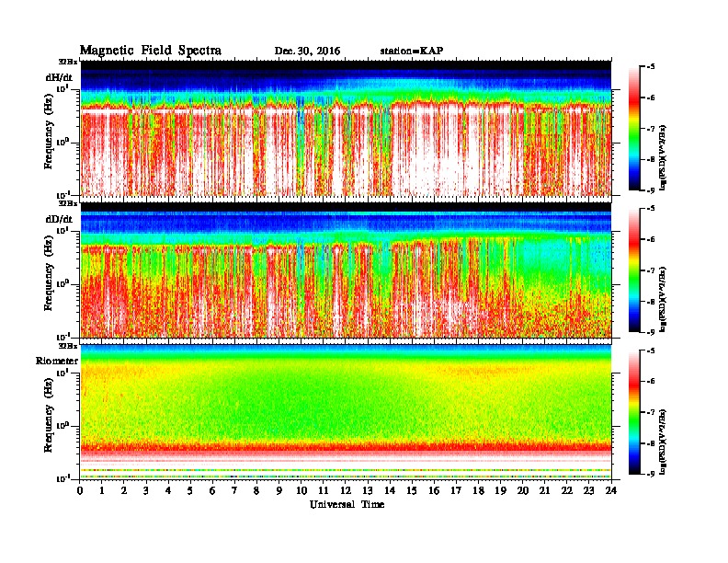Click the "Magnetic Field Spectra" plot title
728x563 pixels.
point(151,51)
